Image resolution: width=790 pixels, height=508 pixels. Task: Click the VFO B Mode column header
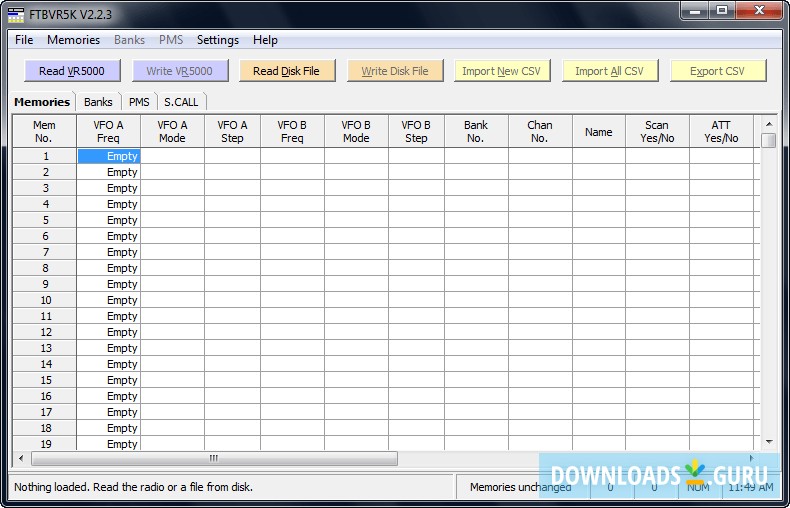tap(356, 132)
